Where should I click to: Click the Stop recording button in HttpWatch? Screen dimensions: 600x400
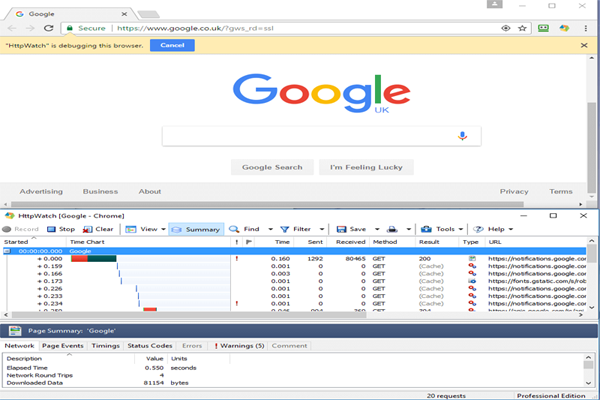(x=59, y=229)
